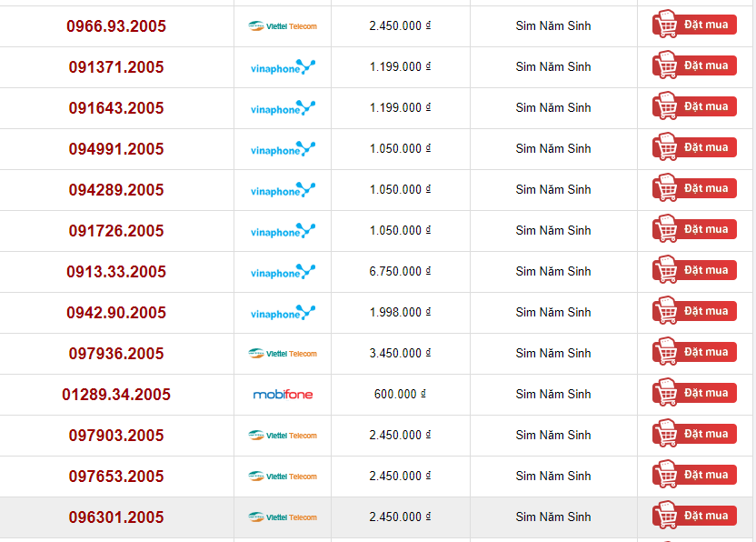The height and width of the screenshot is (542, 756).
Task: Click Vinaphone logo in 091371.2005 row
Action: click(283, 67)
